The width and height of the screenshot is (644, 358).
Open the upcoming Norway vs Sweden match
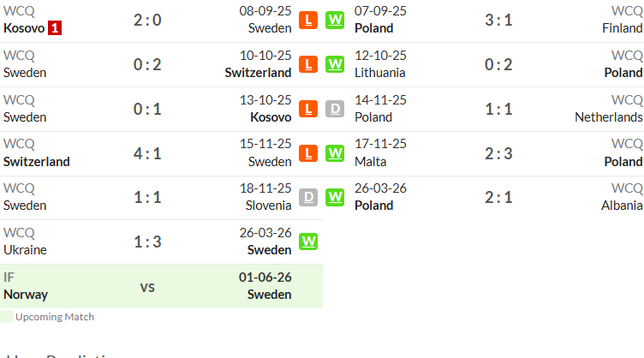(x=161, y=286)
